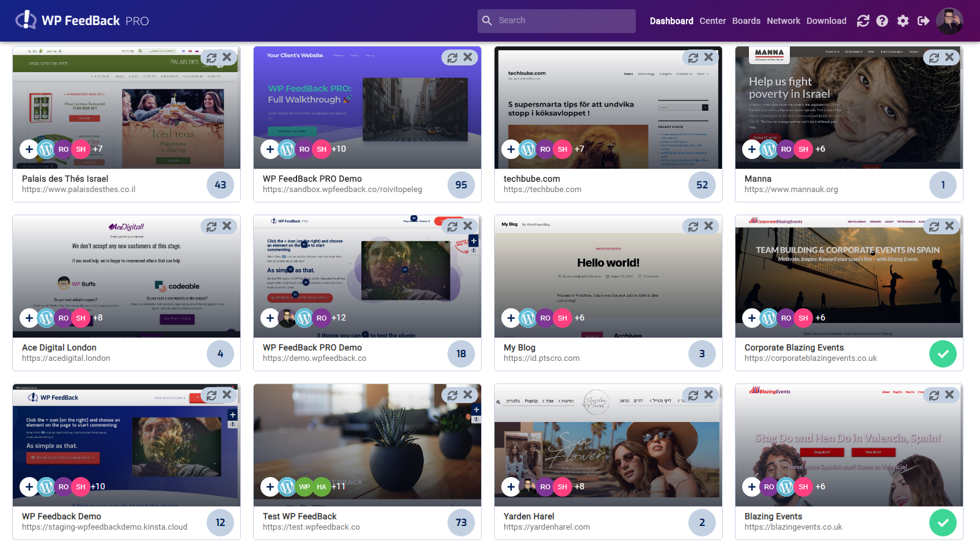Click the task count 95 badge

(x=461, y=185)
